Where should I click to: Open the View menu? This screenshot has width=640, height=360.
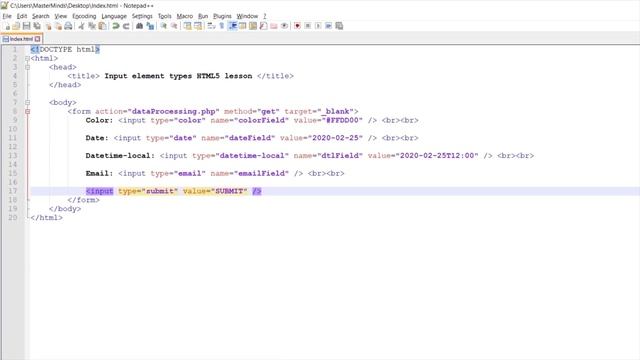pyautogui.click(x=60, y=16)
